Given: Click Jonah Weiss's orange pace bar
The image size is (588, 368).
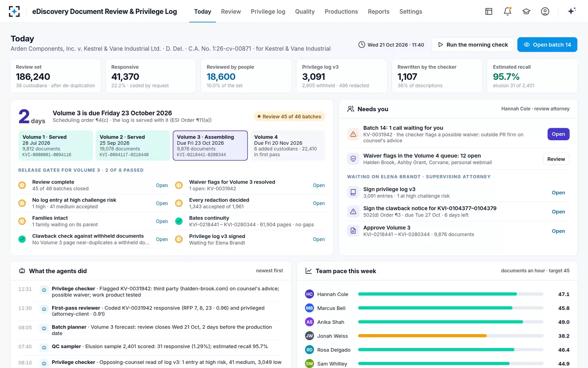Looking at the screenshot, I should [451, 336].
